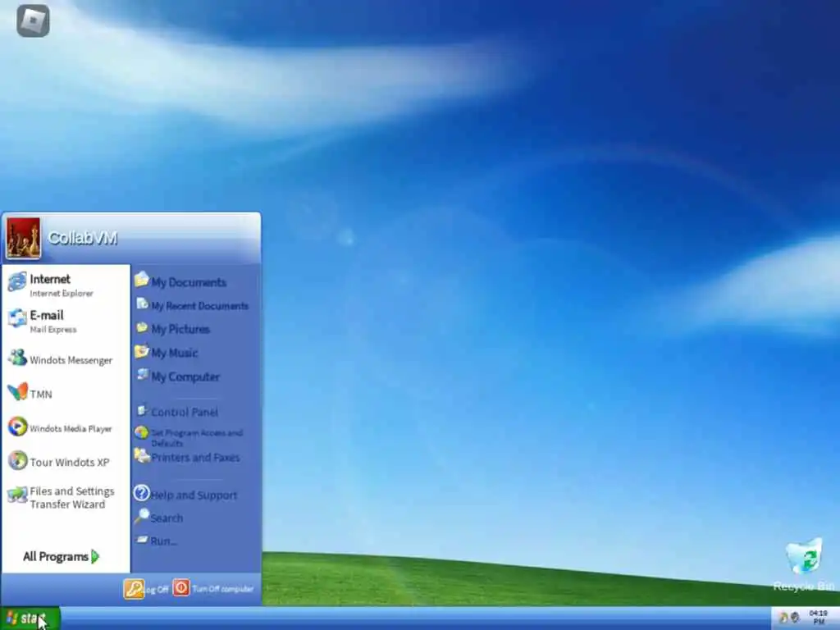Select the Recycle Bin desktop icon
Image resolution: width=840 pixels, height=630 pixels.
(x=804, y=565)
